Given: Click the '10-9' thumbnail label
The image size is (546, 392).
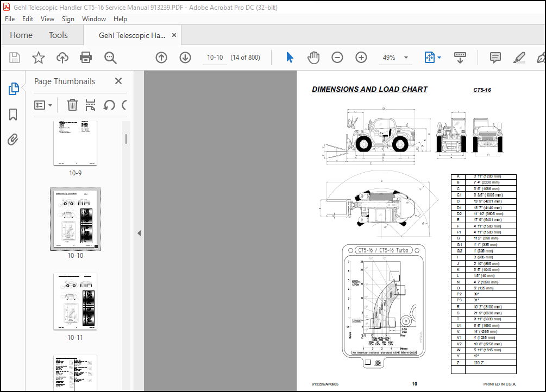Looking at the screenshot, I should tap(75, 173).
